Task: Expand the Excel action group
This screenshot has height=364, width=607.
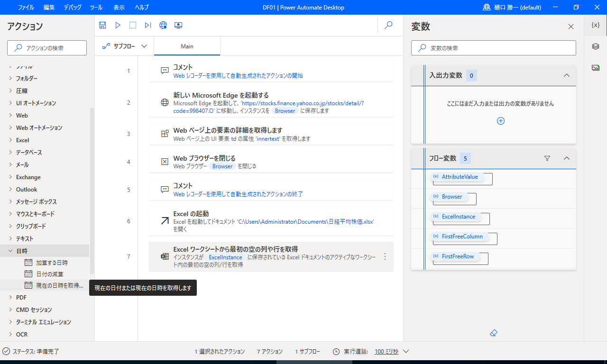Action: [10, 140]
